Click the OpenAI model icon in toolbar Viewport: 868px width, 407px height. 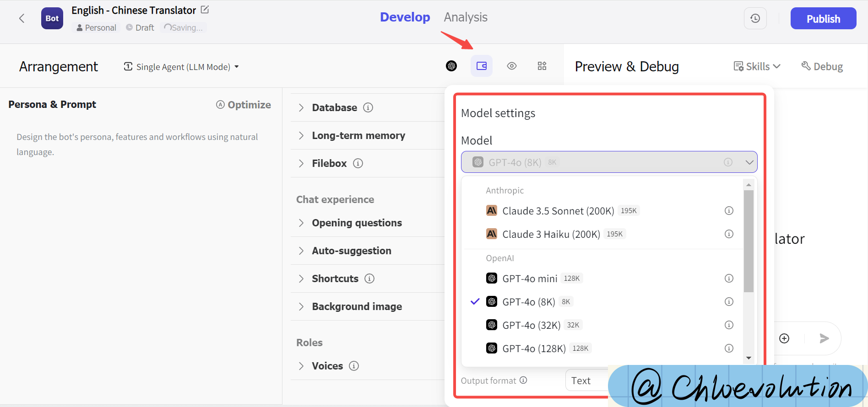coord(451,66)
